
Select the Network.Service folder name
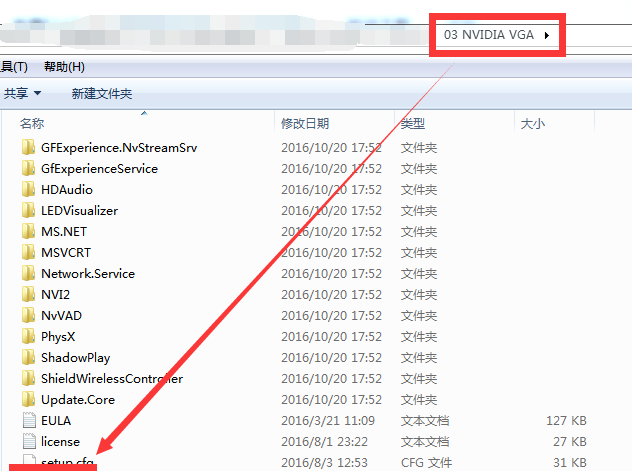coord(88,274)
